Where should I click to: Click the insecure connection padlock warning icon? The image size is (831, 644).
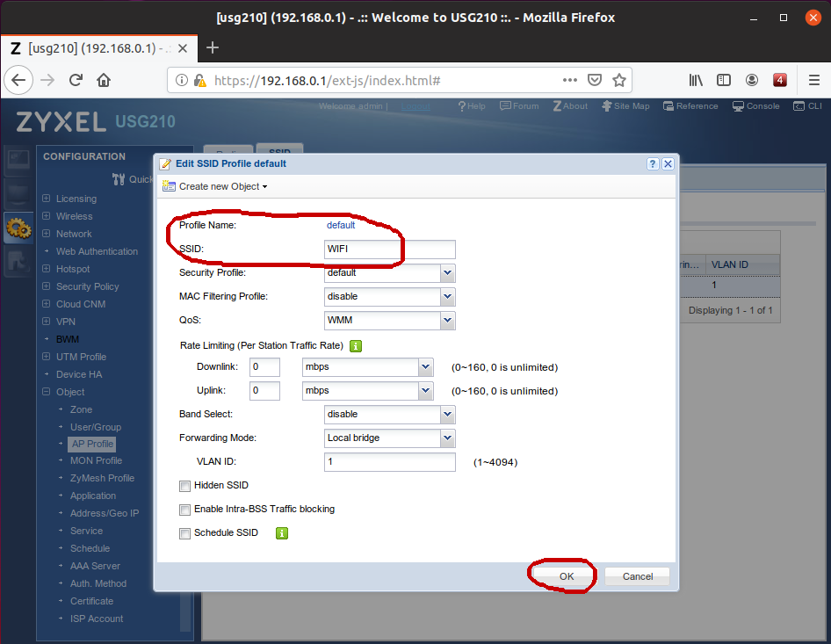tap(199, 81)
